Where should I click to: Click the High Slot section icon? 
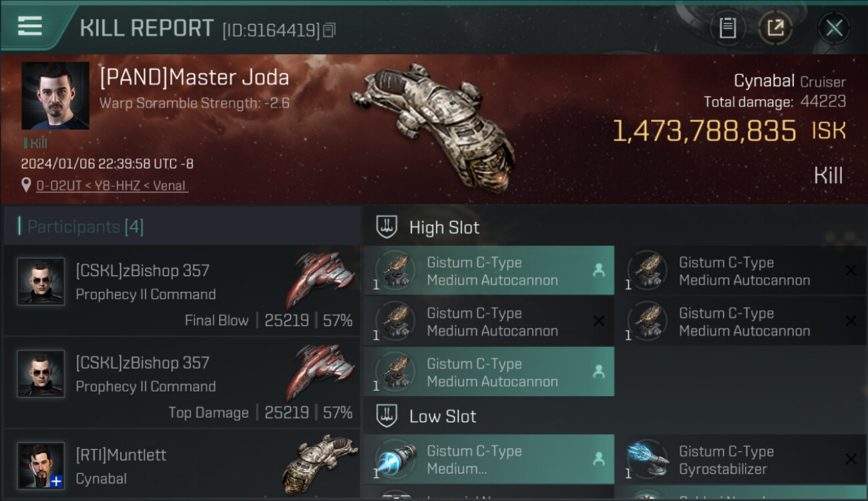click(x=387, y=227)
